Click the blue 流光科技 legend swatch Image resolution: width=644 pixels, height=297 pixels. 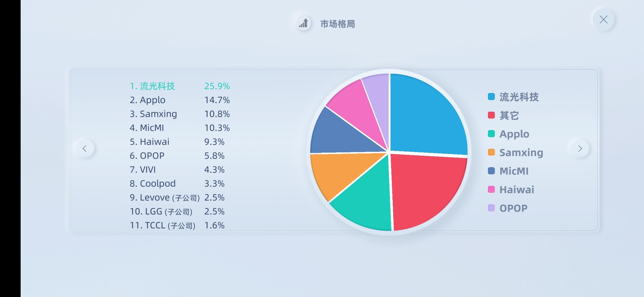point(491,97)
